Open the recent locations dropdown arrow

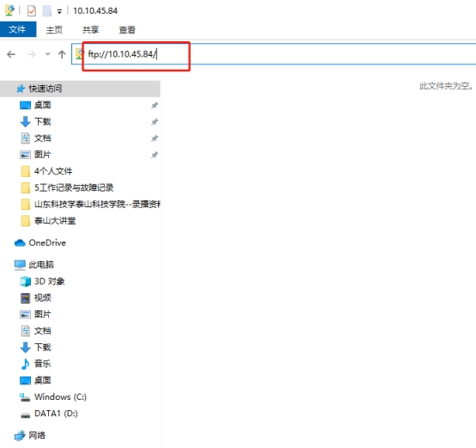pos(47,54)
